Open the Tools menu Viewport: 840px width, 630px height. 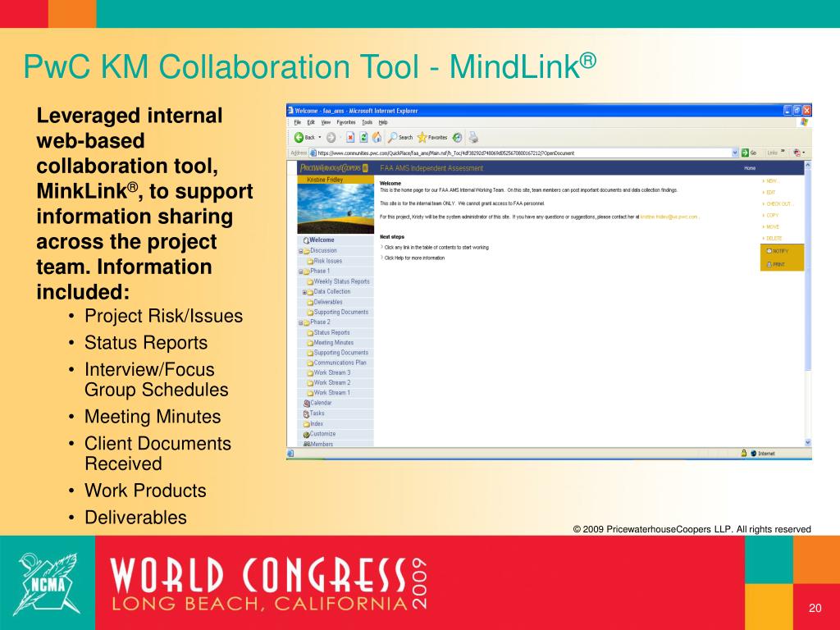(367, 122)
